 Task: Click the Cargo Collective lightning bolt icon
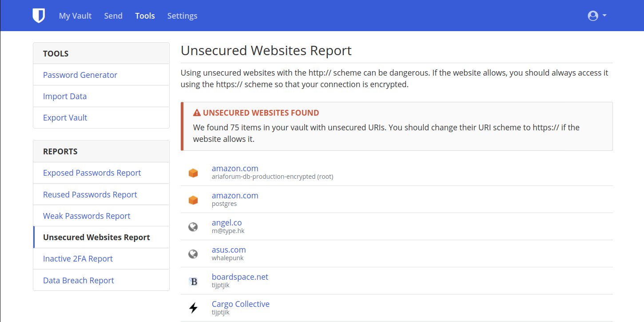pyautogui.click(x=193, y=308)
